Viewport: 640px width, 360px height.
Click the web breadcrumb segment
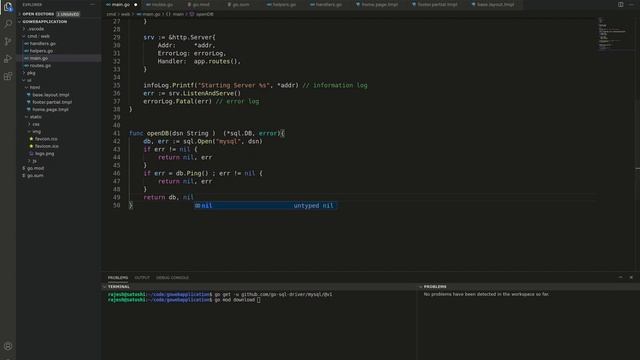click(125, 14)
